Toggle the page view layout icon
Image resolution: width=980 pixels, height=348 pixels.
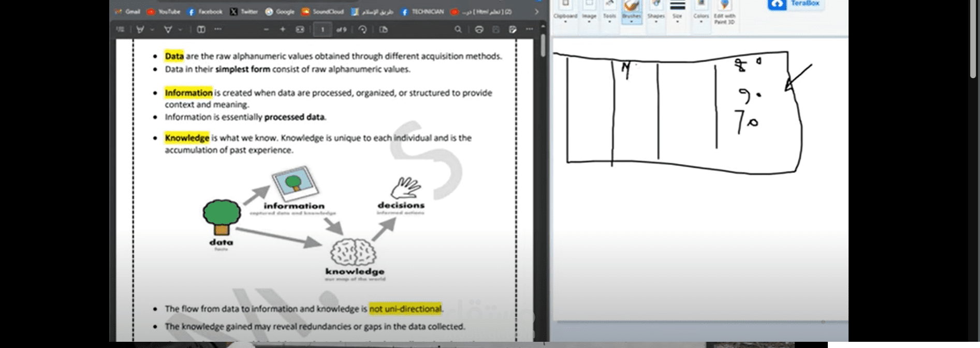[201, 30]
